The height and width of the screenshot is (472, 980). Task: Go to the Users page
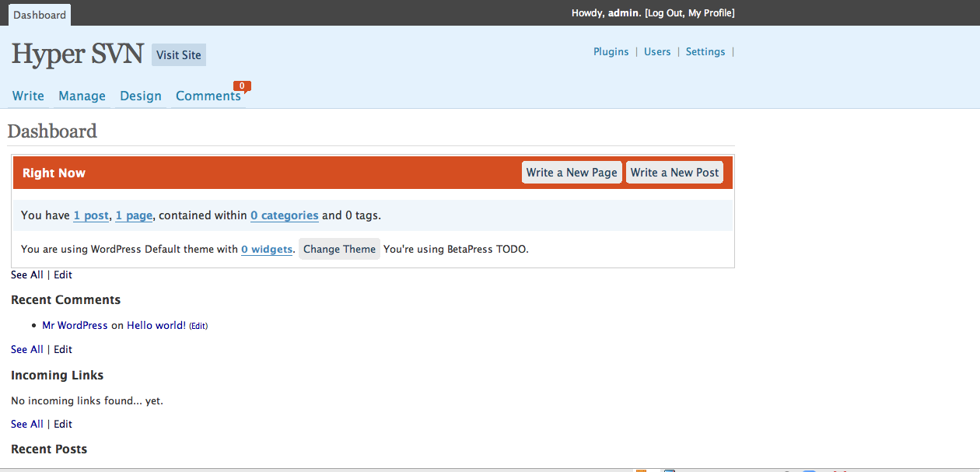[x=657, y=51]
